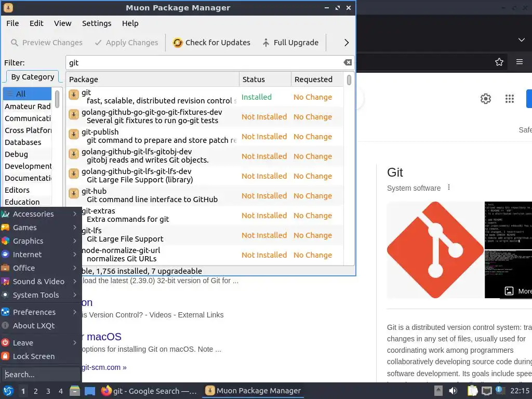Image resolution: width=532 pixels, height=399 pixels.
Task: Select the Editors category
Action: coord(27,190)
